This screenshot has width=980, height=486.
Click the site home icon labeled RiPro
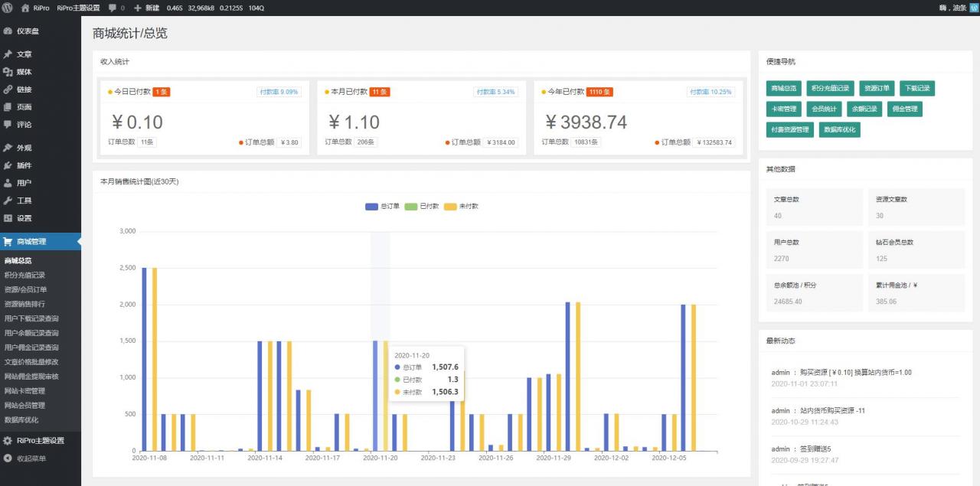pos(31,8)
